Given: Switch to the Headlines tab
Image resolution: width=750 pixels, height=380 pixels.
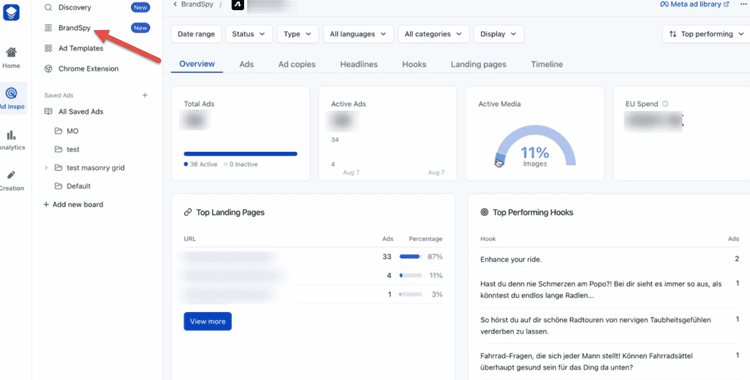Looking at the screenshot, I should (x=359, y=64).
